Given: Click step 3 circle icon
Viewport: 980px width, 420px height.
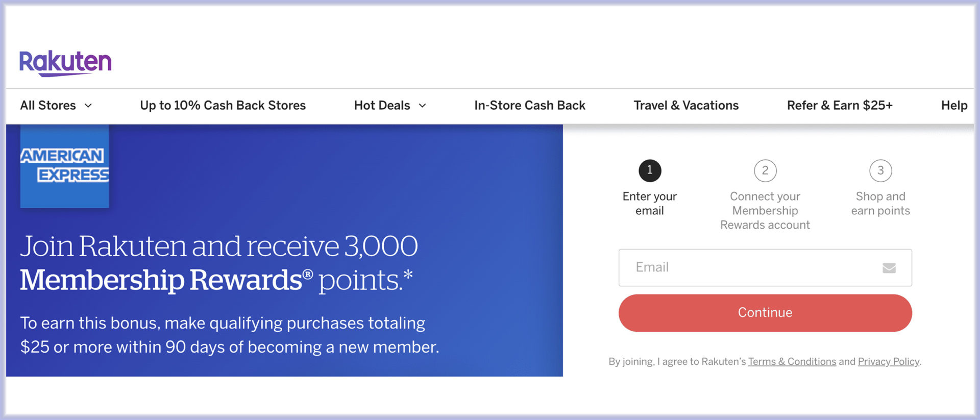Looking at the screenshot, I should click(880, 170).
